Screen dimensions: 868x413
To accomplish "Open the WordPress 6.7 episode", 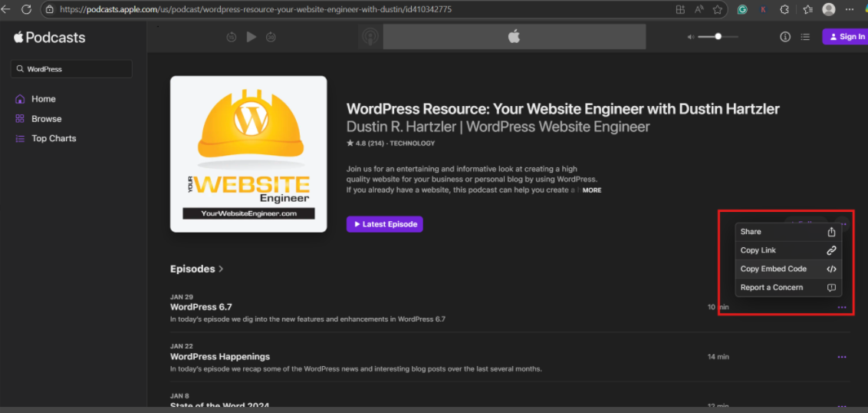I will [201, 306].
